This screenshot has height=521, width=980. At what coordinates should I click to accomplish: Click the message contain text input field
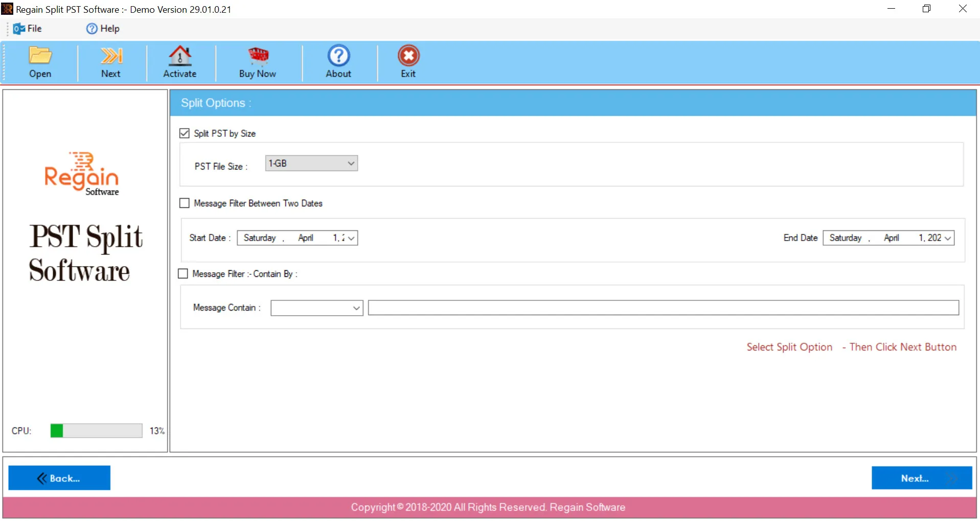[x=663, y=308]
